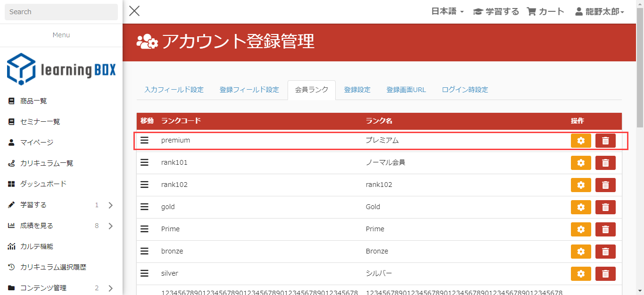Click the learningBOX logo
Image resolution: width=644 pixels, height=295 pixels.
(x=61, y=69)
